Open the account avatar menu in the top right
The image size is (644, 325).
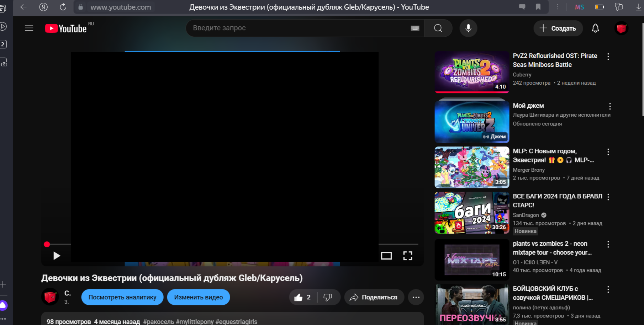[x=621, y=28]
